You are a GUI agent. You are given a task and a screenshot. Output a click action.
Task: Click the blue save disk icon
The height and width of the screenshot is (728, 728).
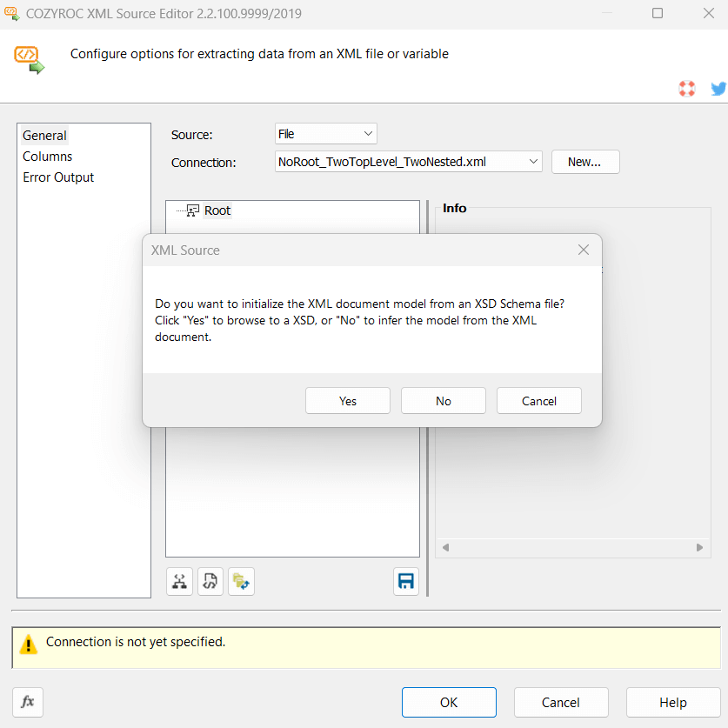click(x=406, y=581)
